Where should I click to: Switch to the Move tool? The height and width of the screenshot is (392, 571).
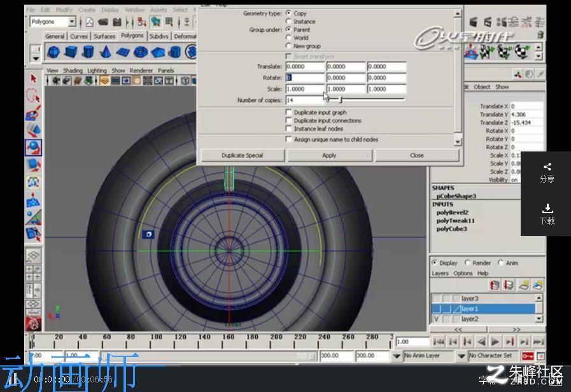click(34, 130)
